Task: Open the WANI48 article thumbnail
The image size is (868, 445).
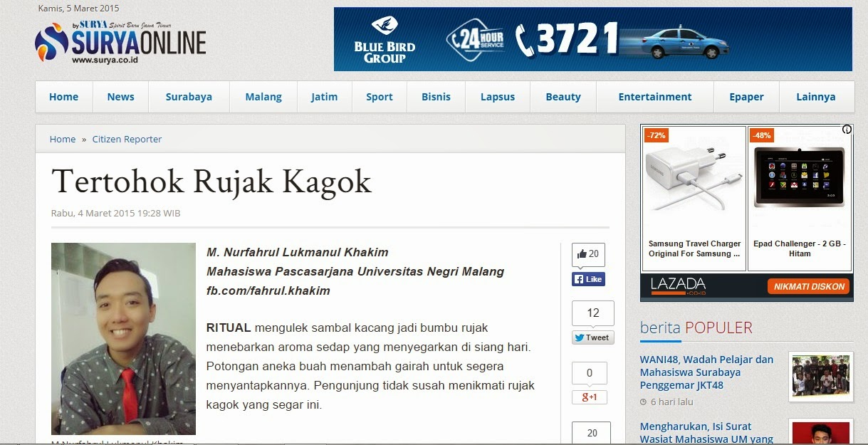Action: point(820,377)
